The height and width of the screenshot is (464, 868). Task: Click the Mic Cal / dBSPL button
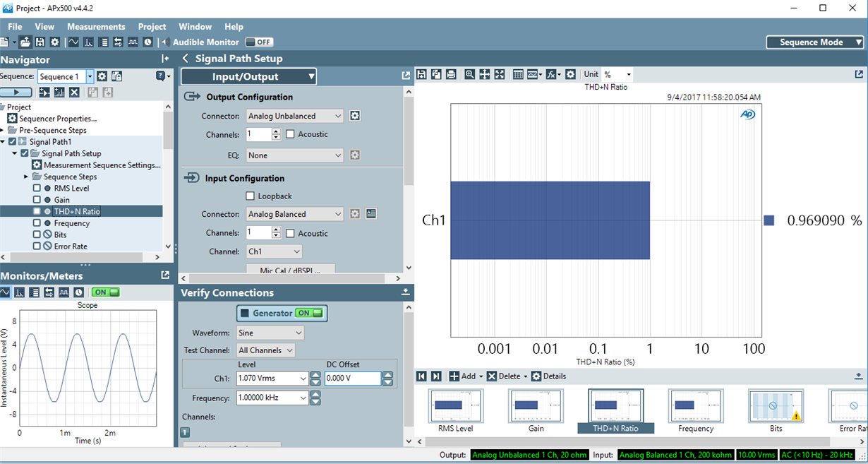[291, 270]
